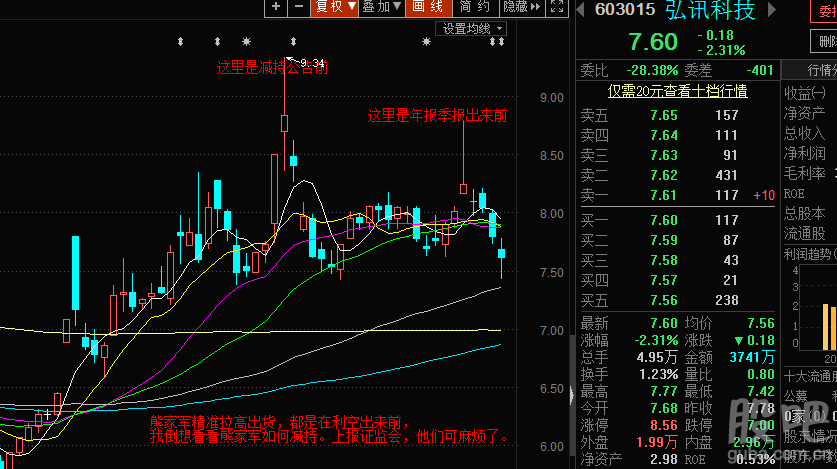Click the 总股本 label

coord(804,214)
